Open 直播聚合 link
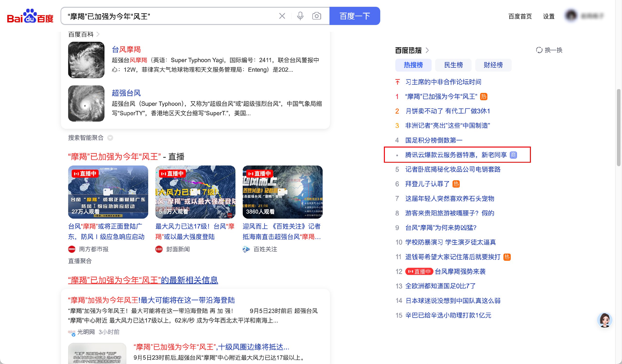Image resolution: width=622 pixels, height=364 pixels. point(80,261)
